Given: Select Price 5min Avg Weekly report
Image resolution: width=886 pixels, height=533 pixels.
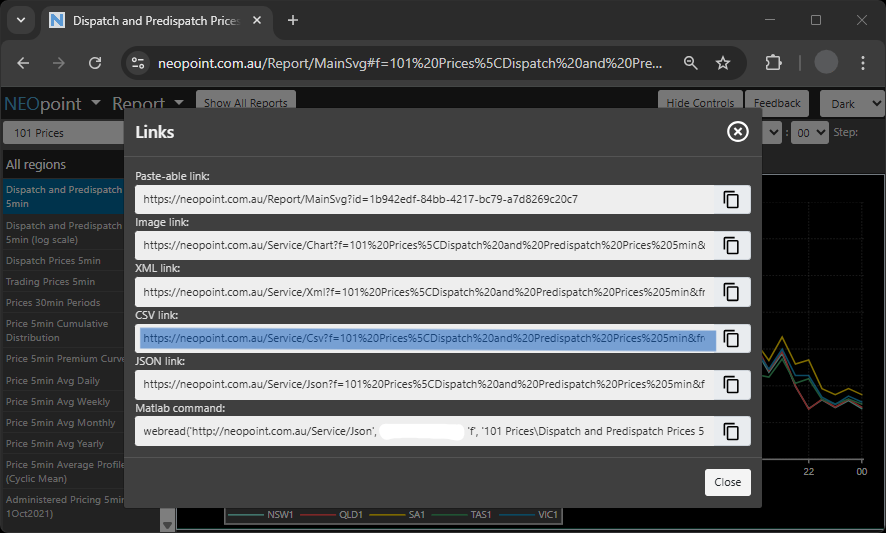Looking at the screenshot, I should pyautogui.click(x=58, y=402).
